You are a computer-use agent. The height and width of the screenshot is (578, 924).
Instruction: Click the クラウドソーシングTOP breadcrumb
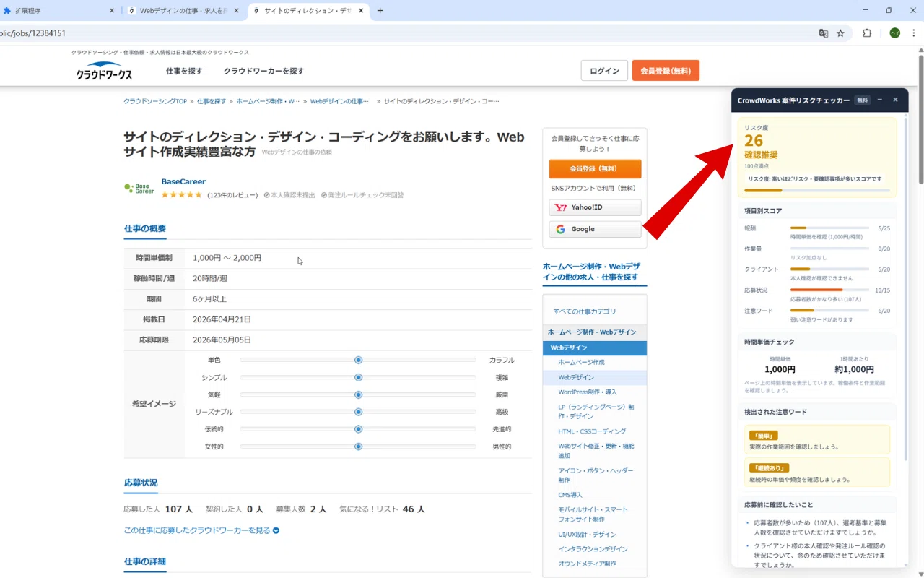click(x=155, y=101)
